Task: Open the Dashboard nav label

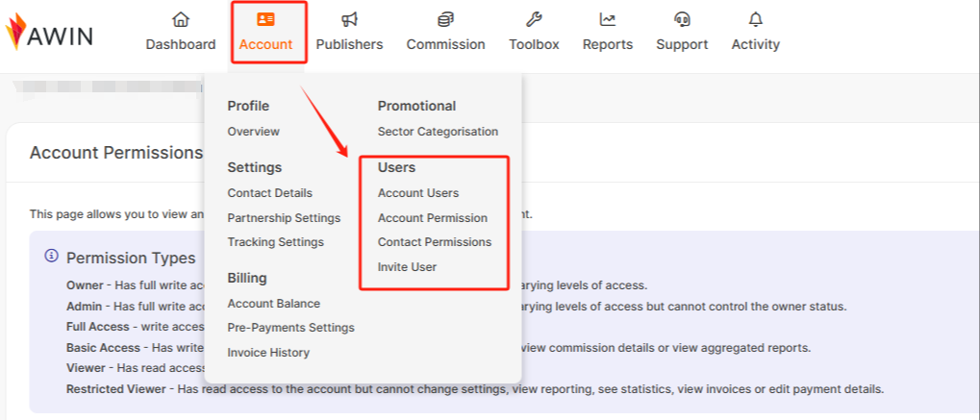Action: coord(181,44)
